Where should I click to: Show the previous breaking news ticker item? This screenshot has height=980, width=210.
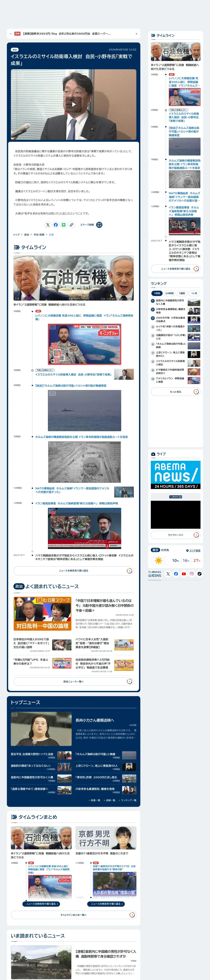pyautogui.click(x=10, y=33)
